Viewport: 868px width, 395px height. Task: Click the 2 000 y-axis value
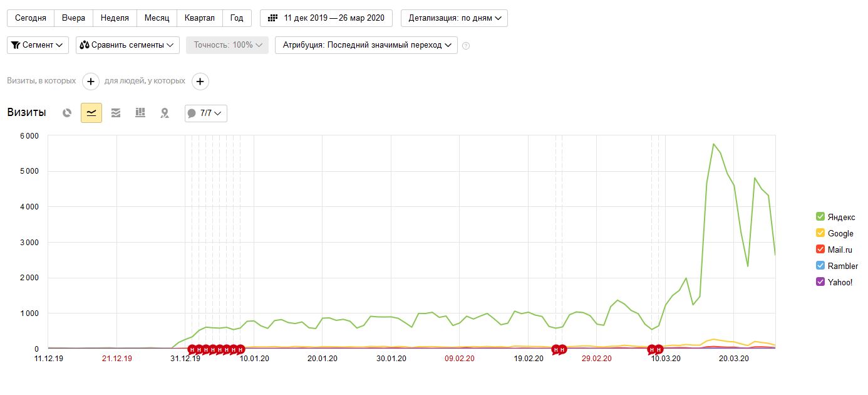(x=28, y=278)
